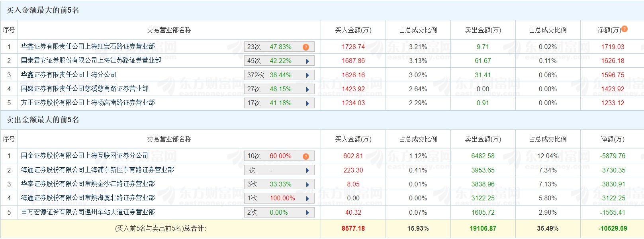Expand details arrow for 申万宏源温州车站大道 row
The image size is (644, 239).
click(x=307, y=213)
